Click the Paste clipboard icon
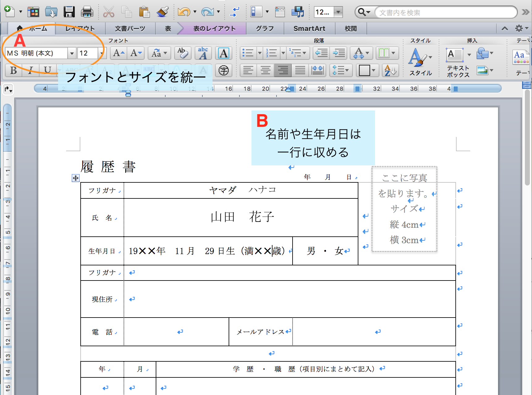 pyautogui.click(x=144, y=12)
